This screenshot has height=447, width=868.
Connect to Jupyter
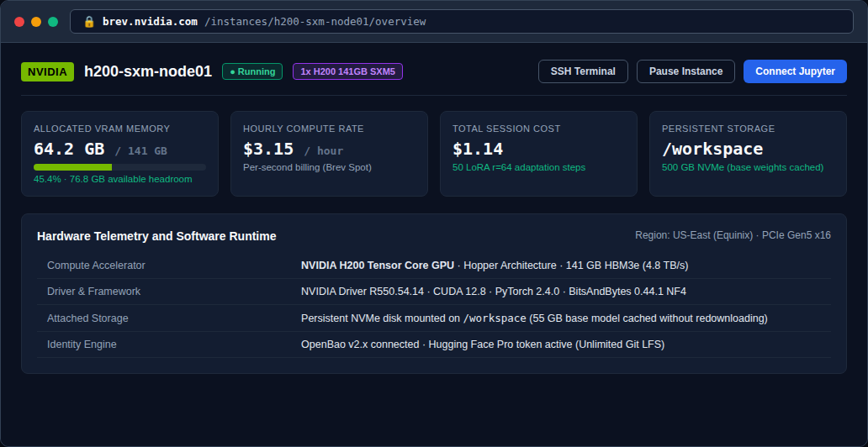[x=795, y=71]
